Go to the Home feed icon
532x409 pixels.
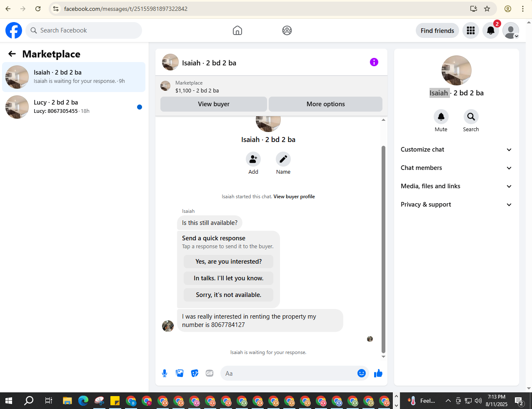coord(237,30)
